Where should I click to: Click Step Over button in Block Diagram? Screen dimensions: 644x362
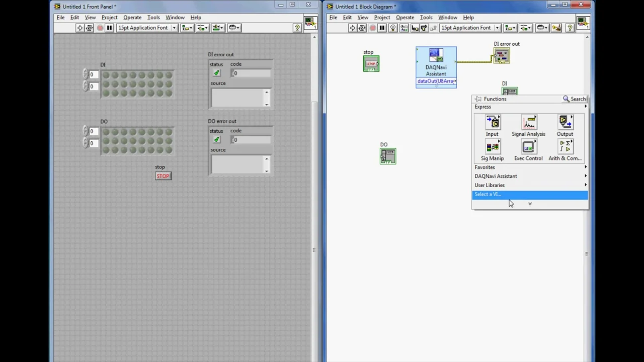(424, 28)
